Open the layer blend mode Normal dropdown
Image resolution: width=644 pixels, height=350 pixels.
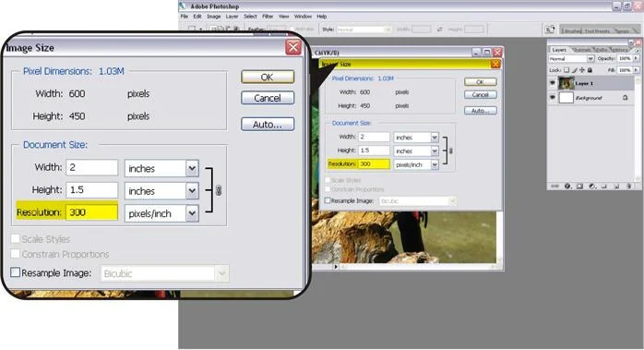[572, 59]
